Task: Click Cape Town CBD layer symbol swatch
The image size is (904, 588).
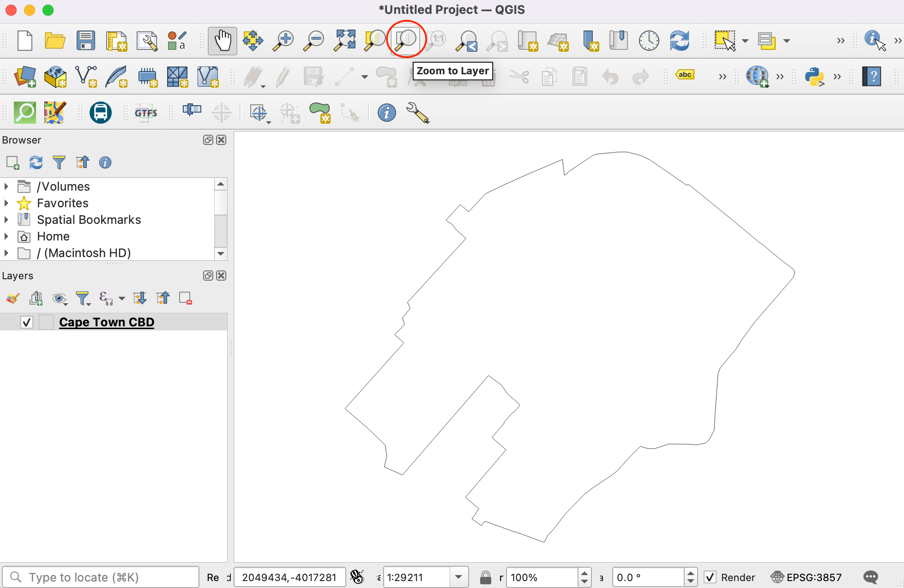Action: tap(46, 322)
